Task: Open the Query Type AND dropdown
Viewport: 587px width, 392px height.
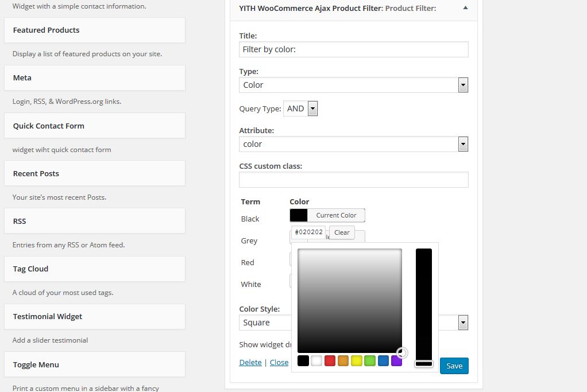Action: [x=300, y=108]
